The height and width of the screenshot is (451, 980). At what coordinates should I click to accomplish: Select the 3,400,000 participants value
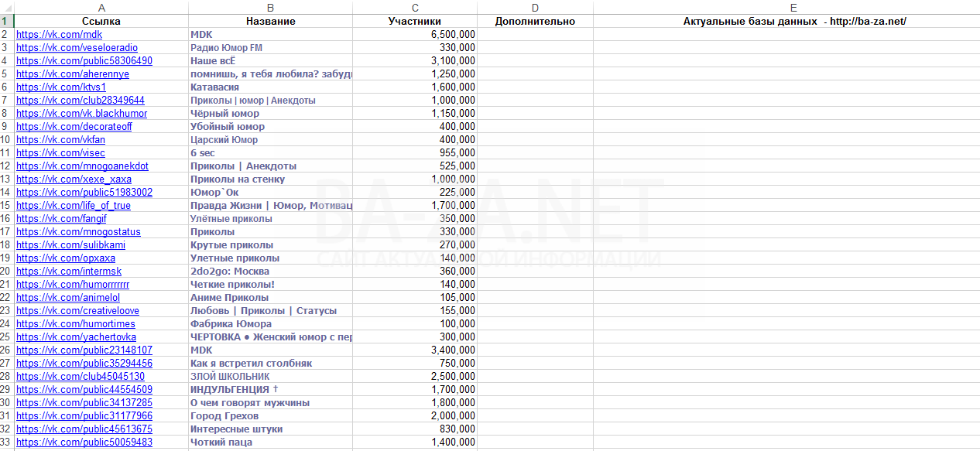[415, 350]
